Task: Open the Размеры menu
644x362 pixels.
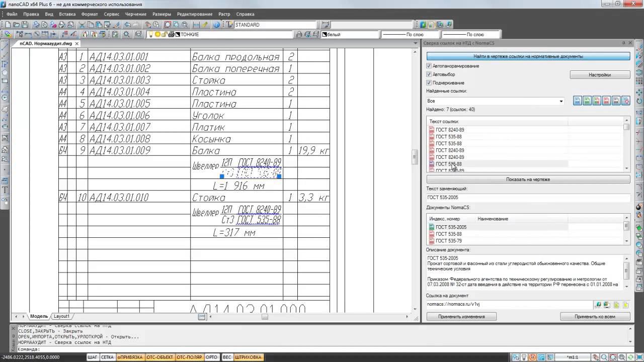Action: 162,14
